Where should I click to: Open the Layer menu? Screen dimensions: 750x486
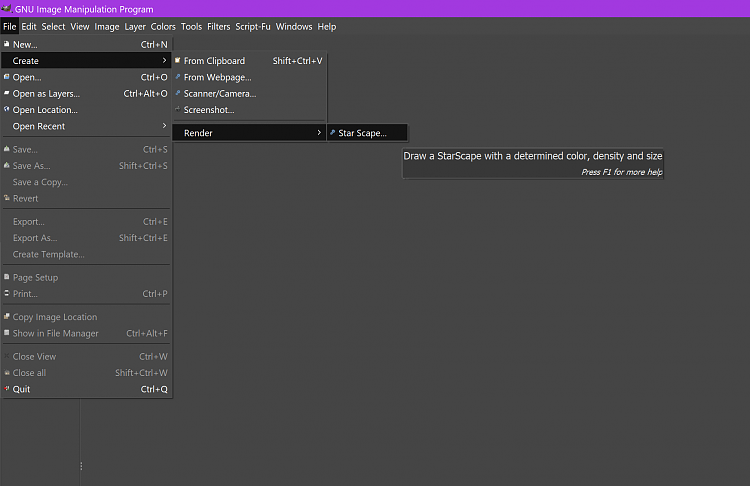pyautogui.click(x=135, y=27)
